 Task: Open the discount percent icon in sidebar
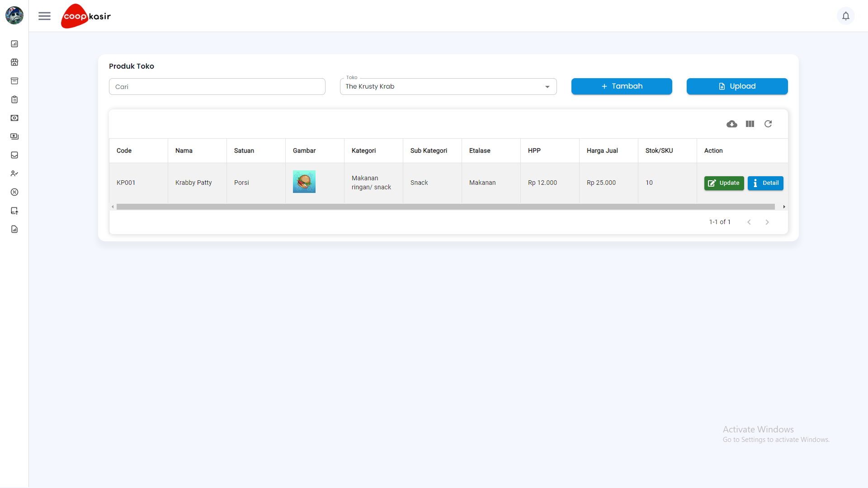coord(14,192)
